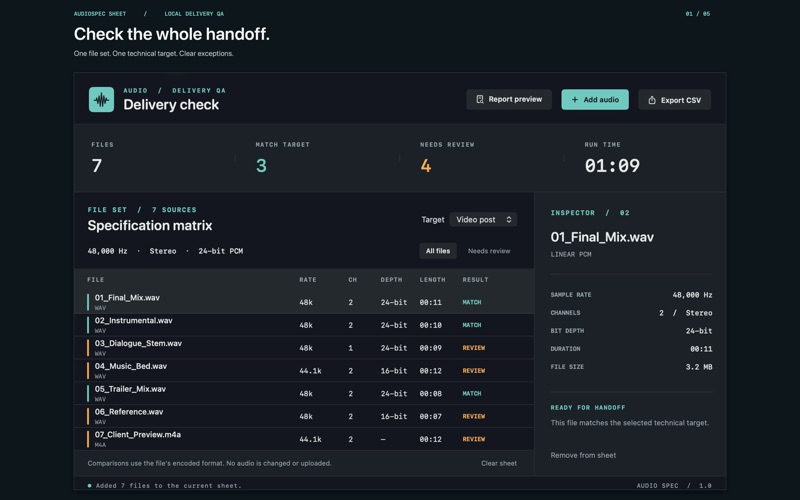The width and height of the screenshot is (800, 500).
Task: Open the Video post target dropdown
Action: click(x=483, y=219)
